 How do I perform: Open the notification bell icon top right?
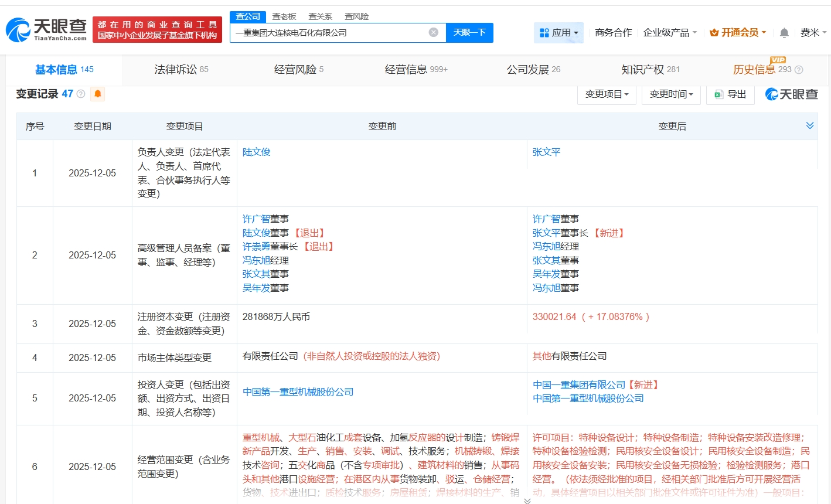[x=784, y=33]
